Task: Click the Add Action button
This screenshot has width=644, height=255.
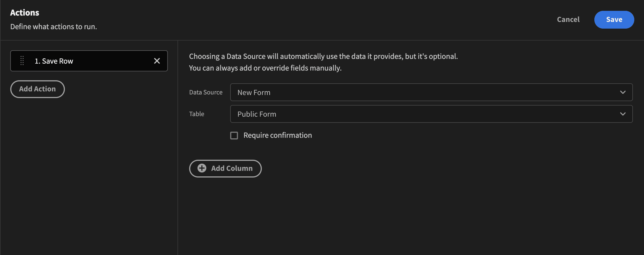Action: (37, 89)
